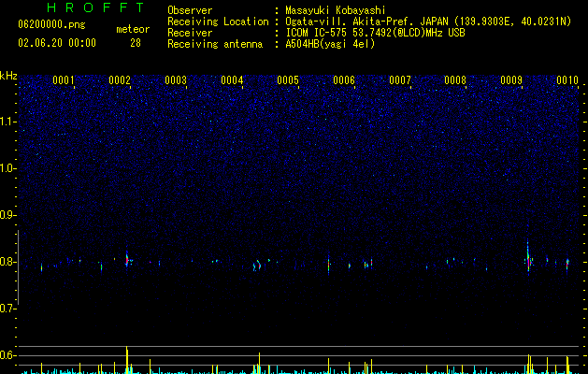
Task: Click the tall meteor echo after the 0009 marker
Action: coord(528,258)
